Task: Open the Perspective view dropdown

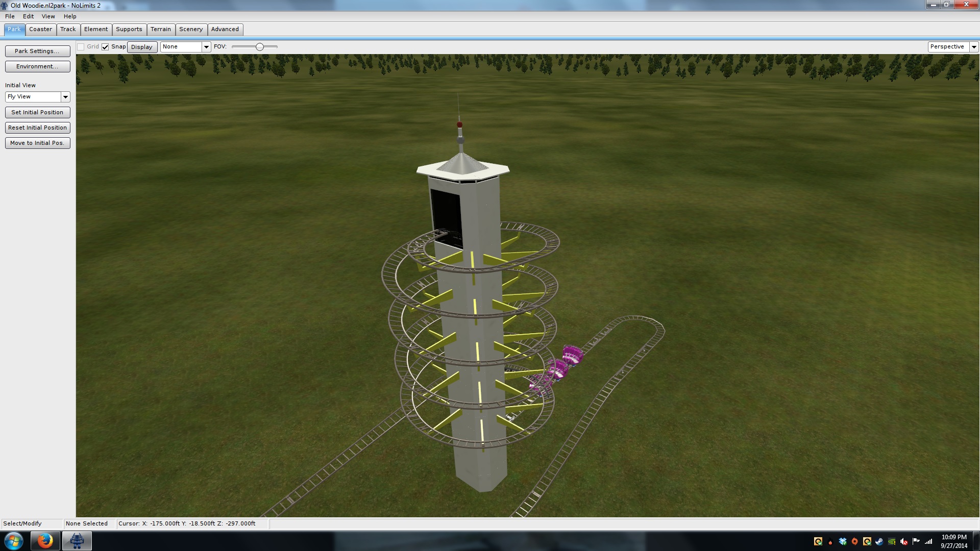Action: (974, 47)
